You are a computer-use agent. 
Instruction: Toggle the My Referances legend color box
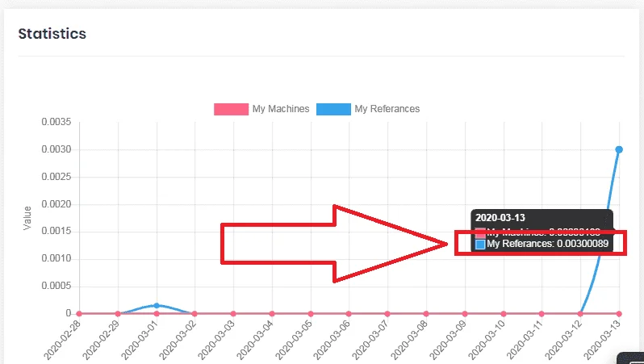coord(333,109)
